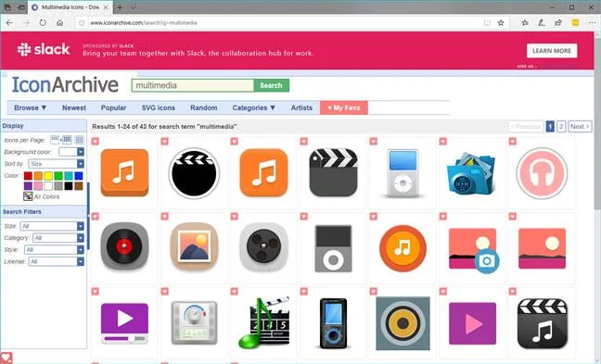Expand the Browse menu
The height and width of the screenshot is (364, 601).
[31, 108]
